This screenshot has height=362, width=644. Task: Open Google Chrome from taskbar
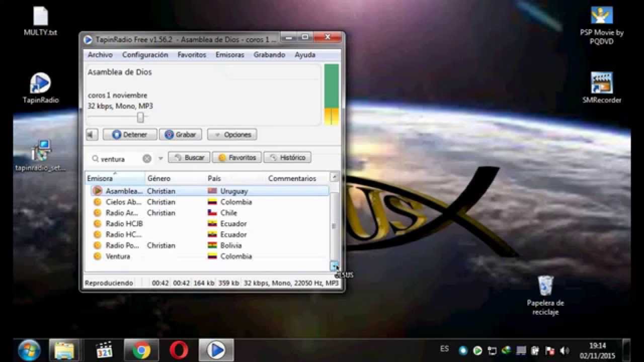point(141,350)
